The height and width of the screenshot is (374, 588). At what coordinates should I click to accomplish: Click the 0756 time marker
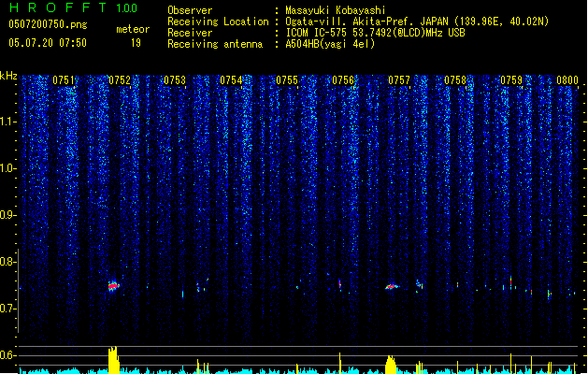pos(343,80)
